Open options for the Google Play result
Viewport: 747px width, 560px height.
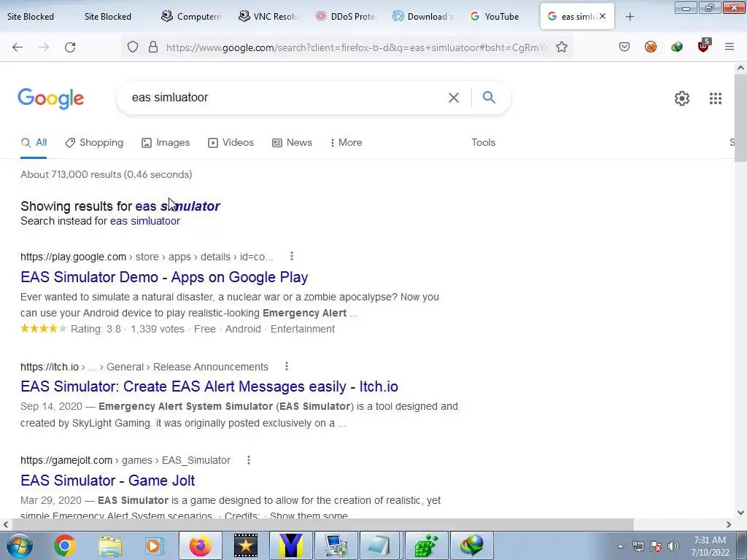(x=292, y=256)
